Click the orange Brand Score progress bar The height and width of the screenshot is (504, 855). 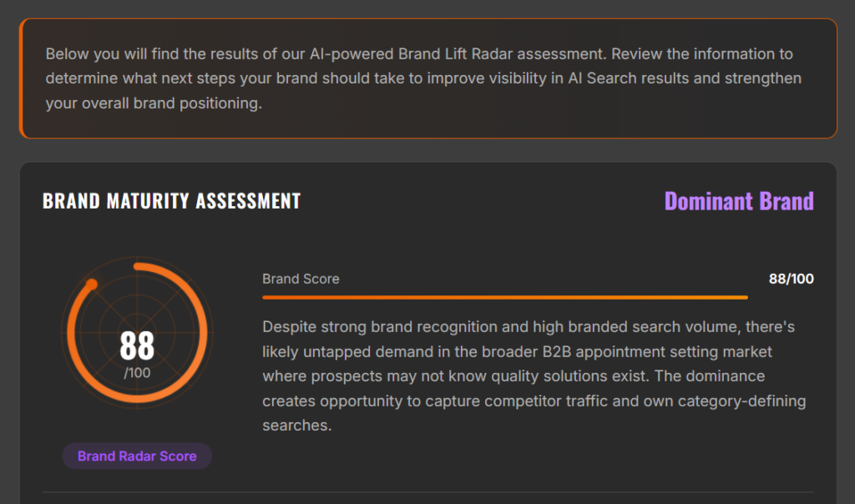[x=504, y=297]
